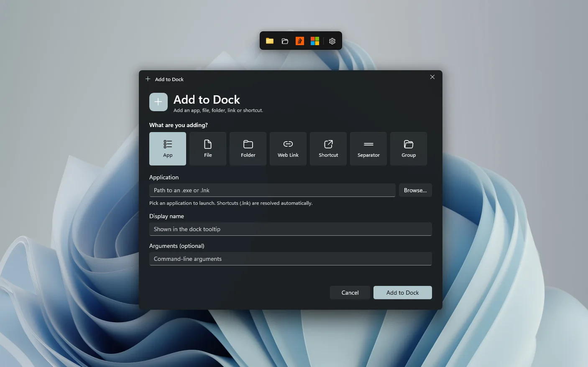Select the Group item type tile
Viewport: 588px width, 367px height.
click(409, 149)
